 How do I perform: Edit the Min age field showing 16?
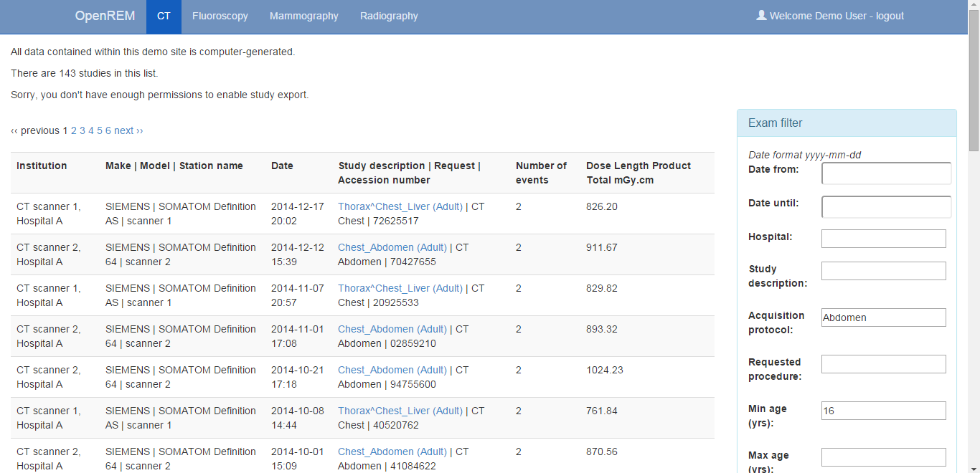[883, 411]
